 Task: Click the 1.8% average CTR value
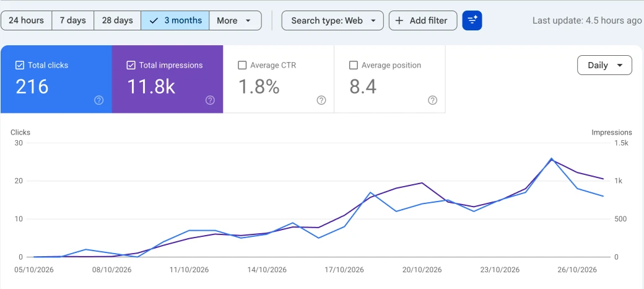pyautogui.click(x=259, y=86)
